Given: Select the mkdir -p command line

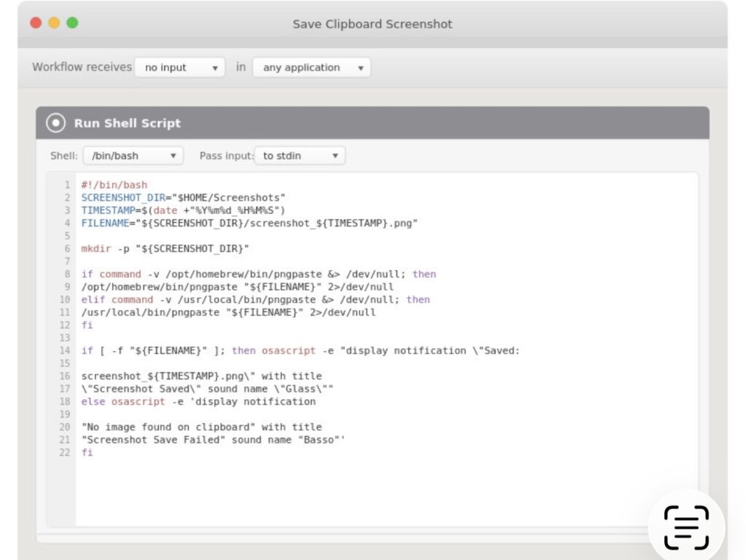Looking at the screenshot, I should pos(165,248).
